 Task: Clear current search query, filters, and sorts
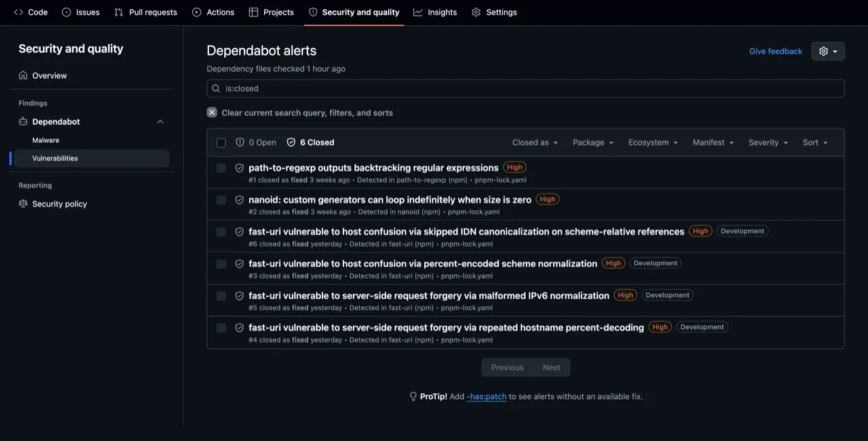[x=307, y=113]
